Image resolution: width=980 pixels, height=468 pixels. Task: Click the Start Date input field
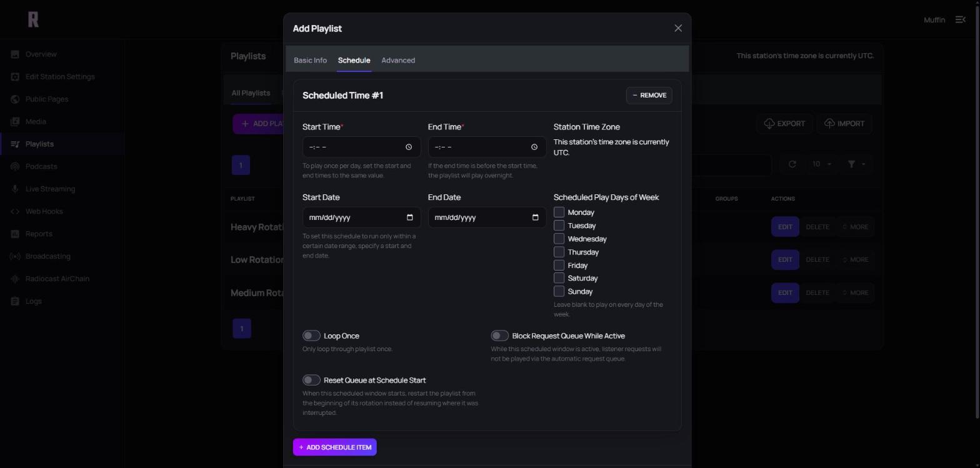click(x=361, y=217)
